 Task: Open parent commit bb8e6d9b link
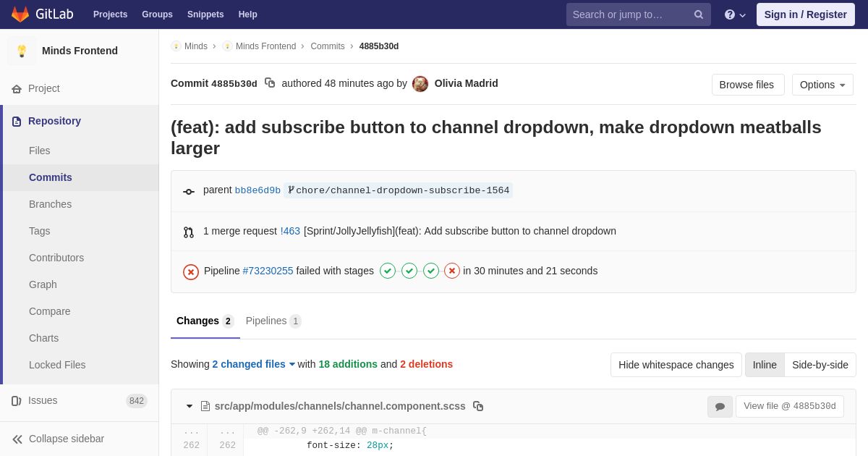click(258, 190)
